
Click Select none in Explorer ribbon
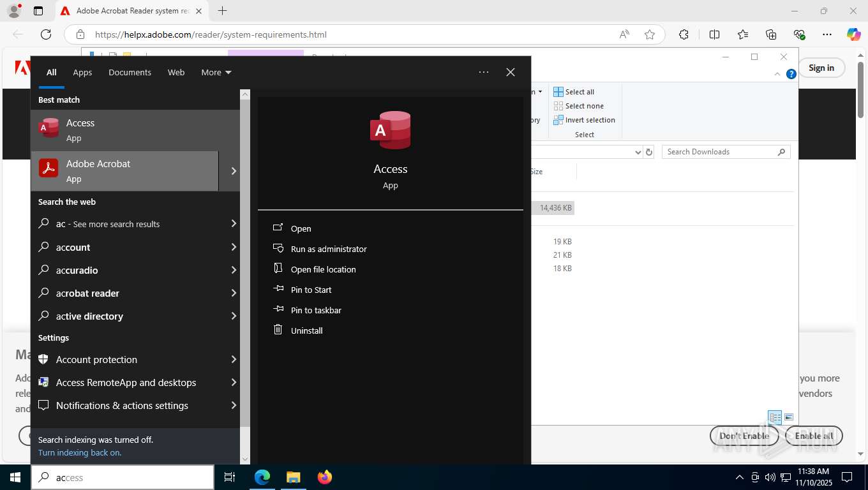pyautogui.click(x=578, y=106)
